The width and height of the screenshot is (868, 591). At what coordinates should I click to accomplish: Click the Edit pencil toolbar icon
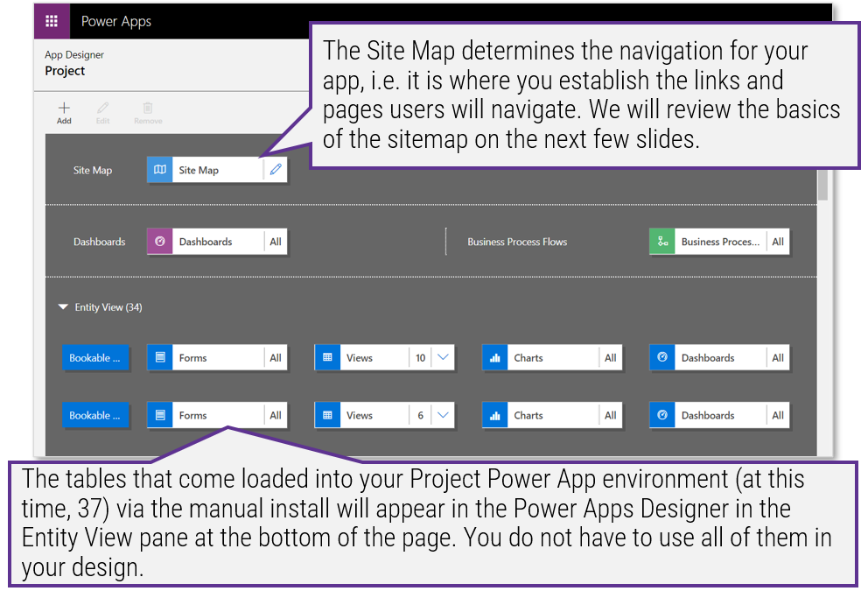[x=103, y=108]
